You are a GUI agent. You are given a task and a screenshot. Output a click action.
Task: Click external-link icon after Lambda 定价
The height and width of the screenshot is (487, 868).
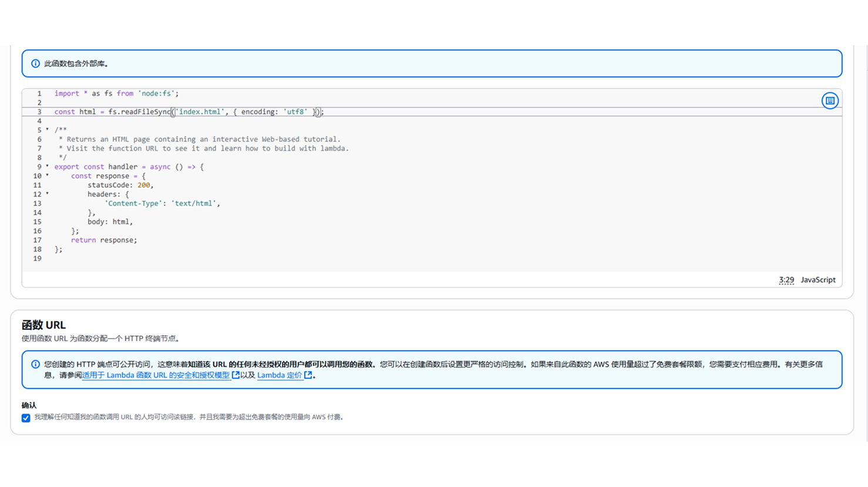pyautogui.click(x=308, y=375)
